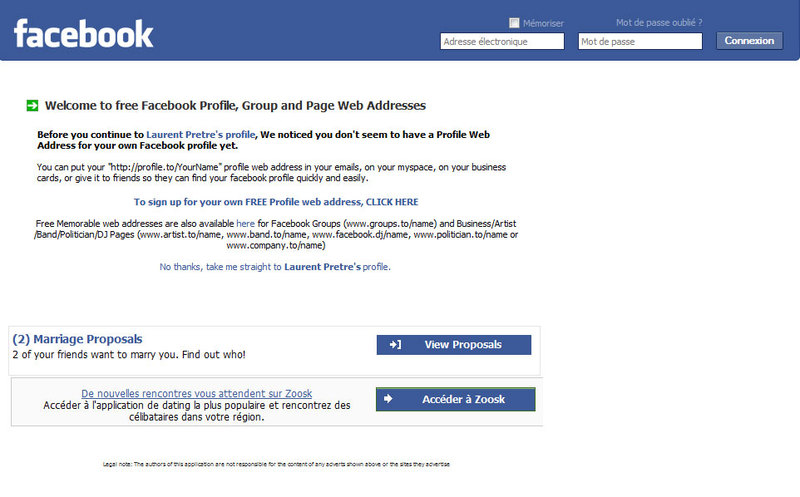
Task: Click 'To sign up for your own FREE Profile web address' link
Action: point(276,202)
